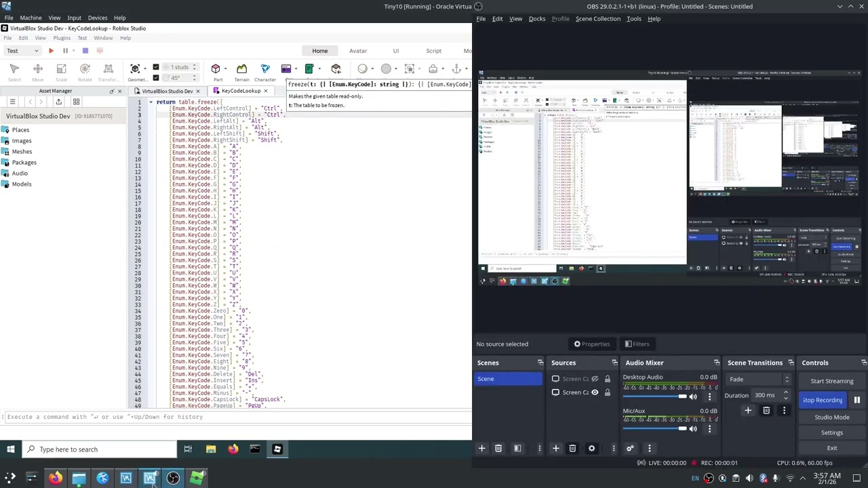868x488 pixels.
Task: Open source properties gear in Sources dock
Action: coord(591,448)
